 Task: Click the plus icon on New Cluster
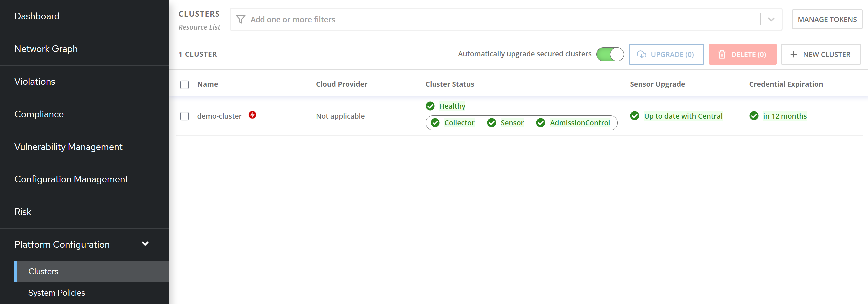[793, 54]
